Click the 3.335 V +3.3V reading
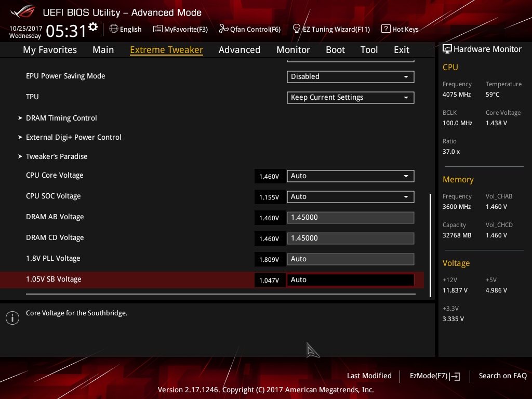The height and width of the screenshot is (399, 532). [453, 319]
